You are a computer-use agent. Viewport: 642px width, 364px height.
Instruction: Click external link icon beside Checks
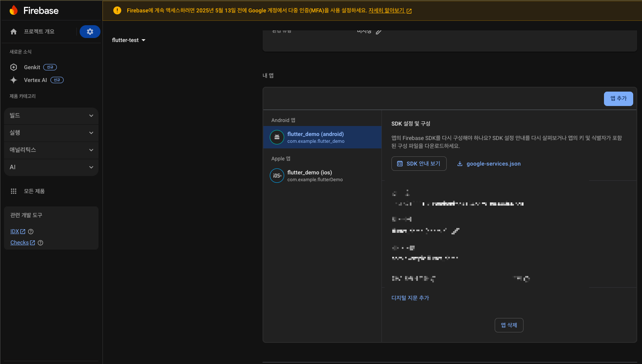(x=32, y=243)
